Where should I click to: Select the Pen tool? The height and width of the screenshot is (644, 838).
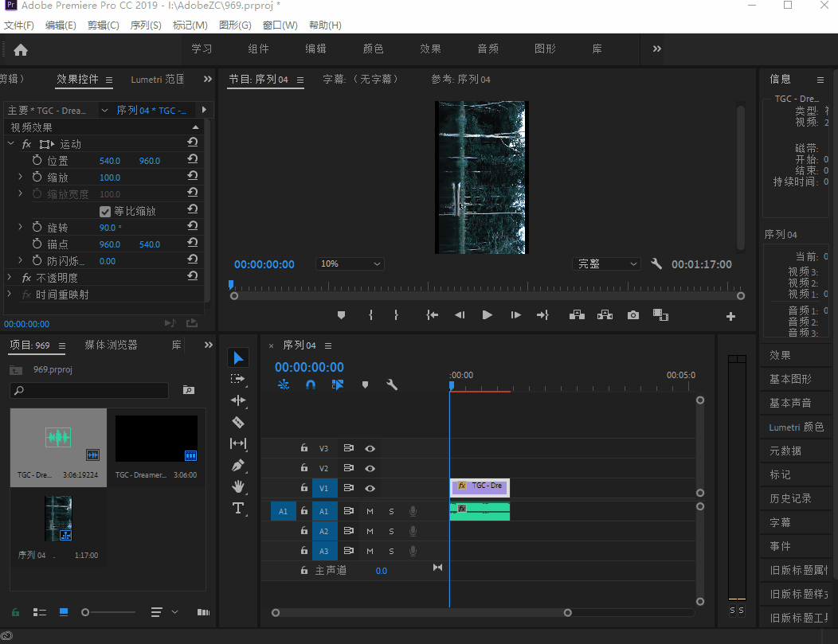[237, 465]
